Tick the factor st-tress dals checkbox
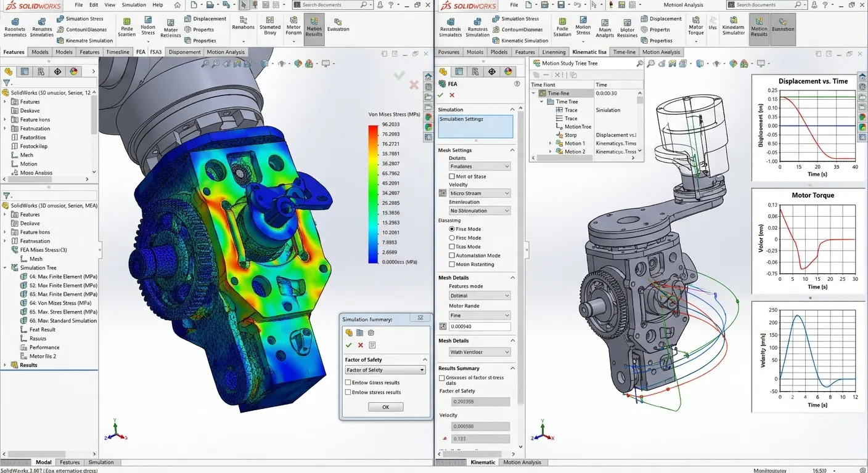Image resolution: width=868 pixels, height=473 pixels. pyautogui.click(x=441, y=378)
